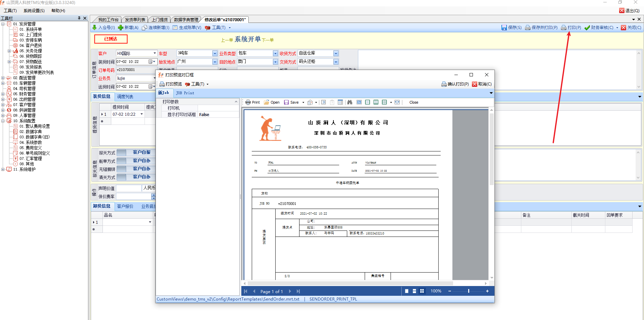Switch to single page view icon

click(x=407, y=291)
